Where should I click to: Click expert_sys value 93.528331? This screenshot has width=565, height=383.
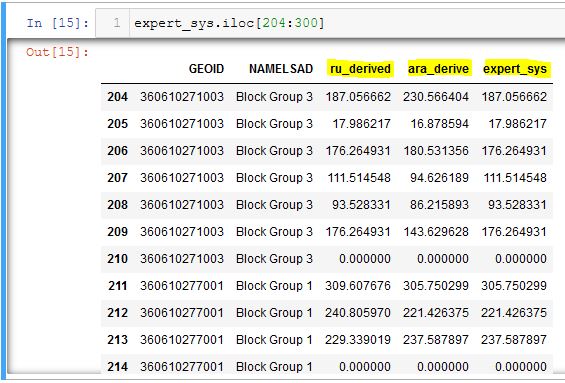click(517, 205)
